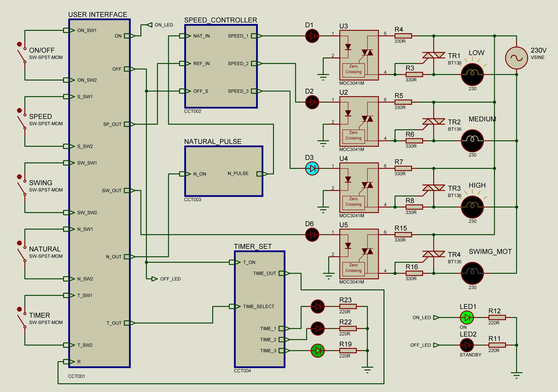Screen dimensions: 558x392
Task: Select optocoupler U5
Action: click(x=359, y=254)
